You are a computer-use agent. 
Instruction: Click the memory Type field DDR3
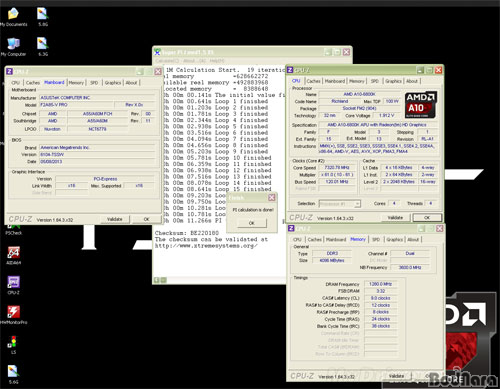(x=332, y=253)
